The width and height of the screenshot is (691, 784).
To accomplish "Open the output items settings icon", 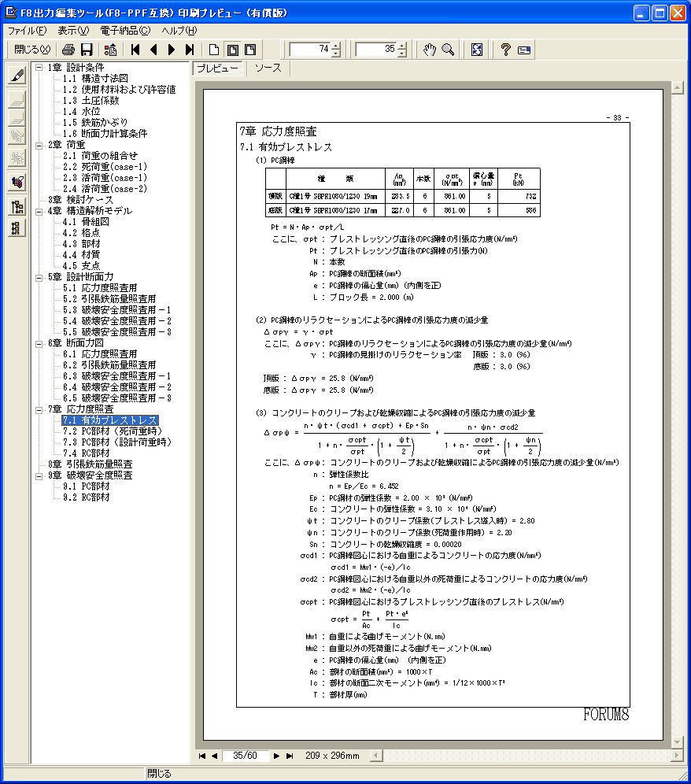I will tap(110, 50).
